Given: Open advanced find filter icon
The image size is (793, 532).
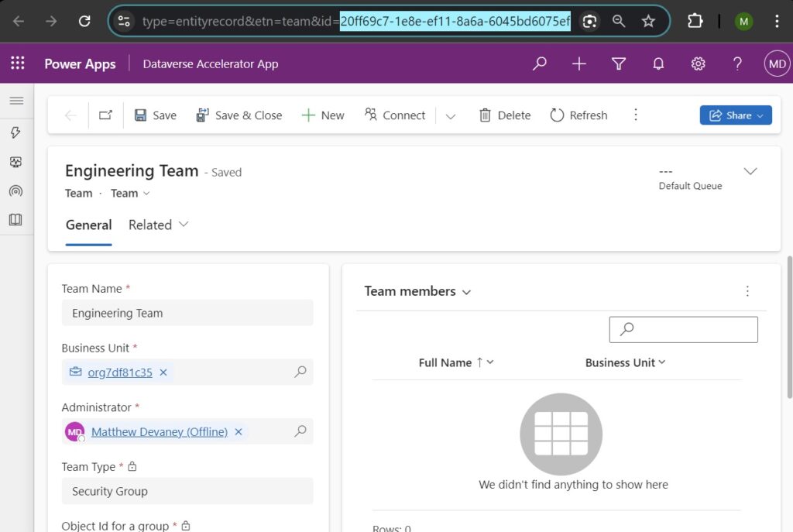Looking at the screenshot, I should [x=619, y=63].
